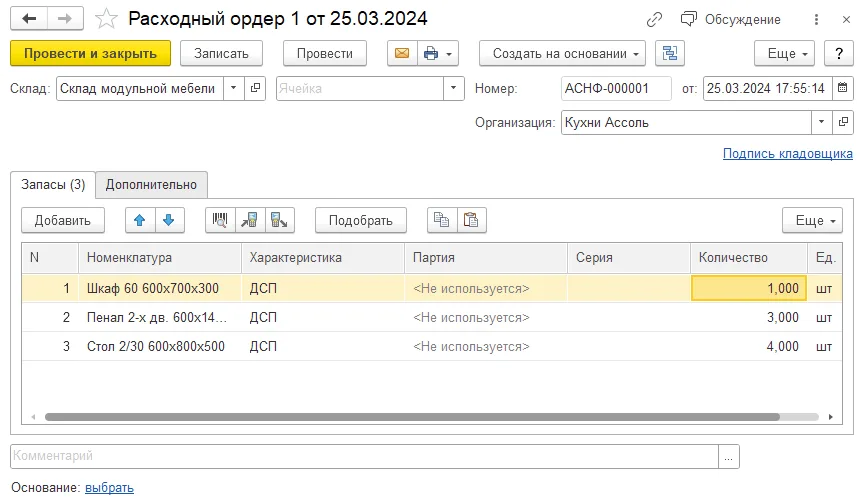The image size is (867, 502).
Task: Open the Обсуждение discussion
Action: click(x=730, y=19)
